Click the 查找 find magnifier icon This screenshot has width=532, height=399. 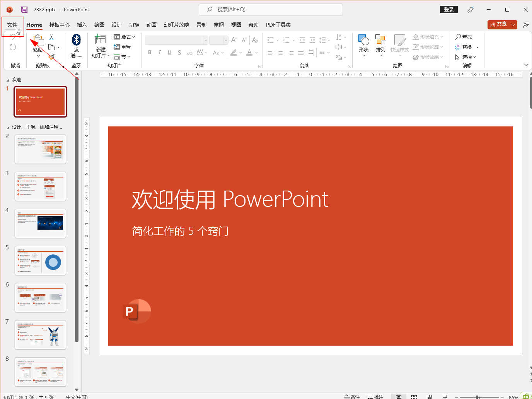pyautogui.click(x=458, y=37)
